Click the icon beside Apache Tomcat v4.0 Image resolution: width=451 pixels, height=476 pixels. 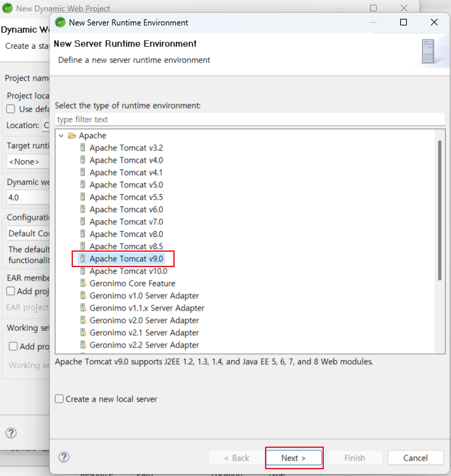coord(82,160)
